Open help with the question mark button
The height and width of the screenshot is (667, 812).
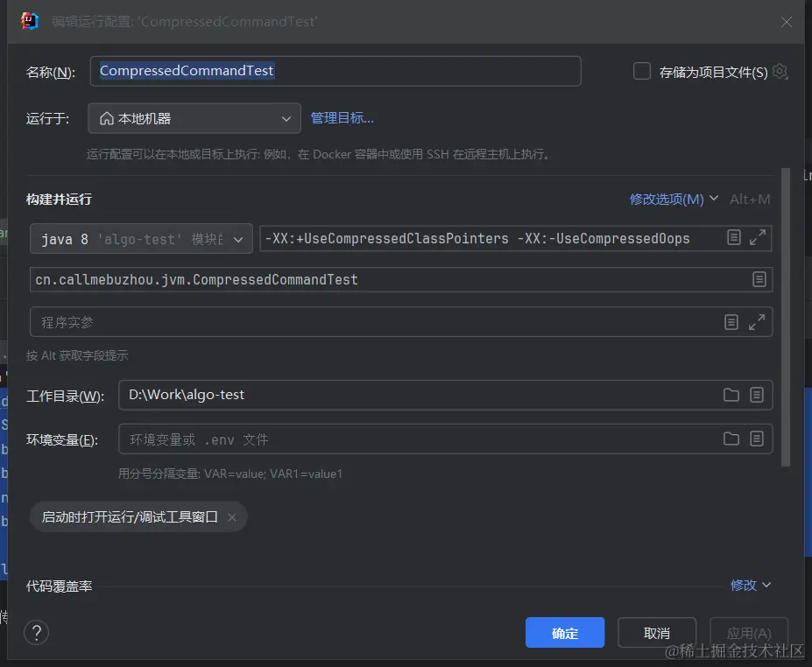pos(36,632)
